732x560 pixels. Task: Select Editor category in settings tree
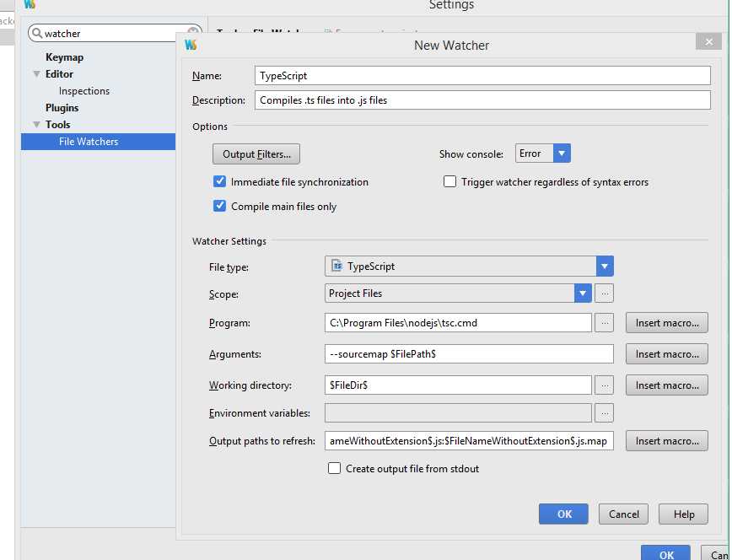pyautogui.click(x=59, y=74)
